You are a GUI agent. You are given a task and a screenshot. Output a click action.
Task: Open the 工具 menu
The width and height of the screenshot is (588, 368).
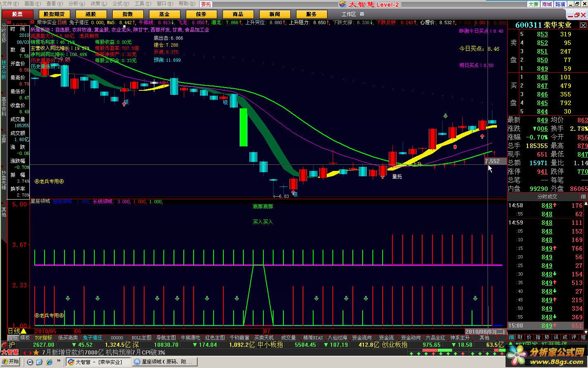coord(142,4)
